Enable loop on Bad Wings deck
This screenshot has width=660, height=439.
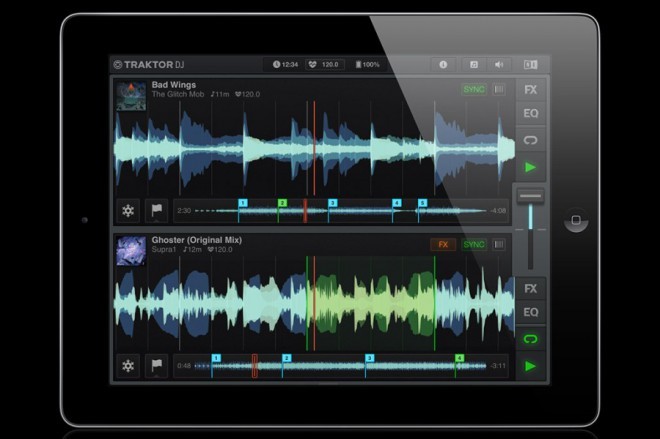point(530,140)
